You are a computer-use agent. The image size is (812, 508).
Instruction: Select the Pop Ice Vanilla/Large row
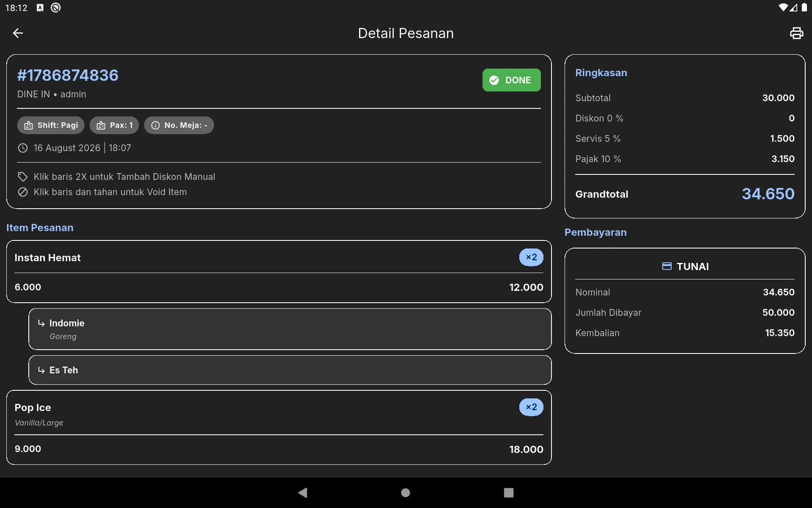point(279,428)
